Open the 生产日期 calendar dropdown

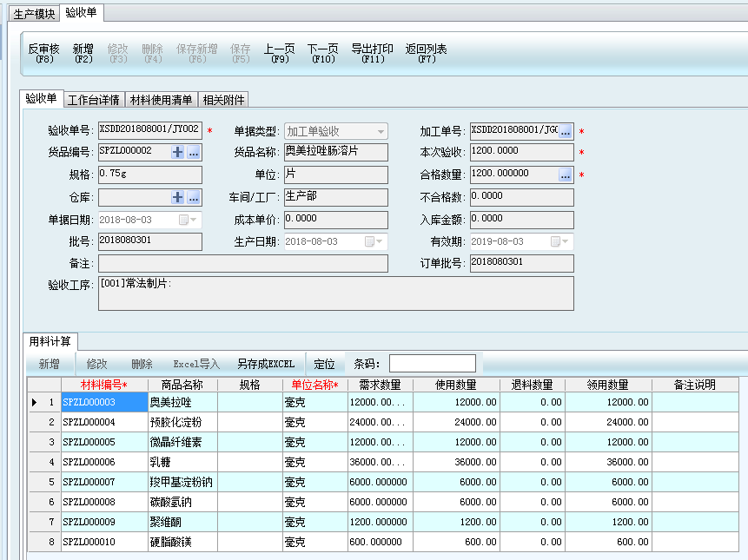(x=374, y=241)
